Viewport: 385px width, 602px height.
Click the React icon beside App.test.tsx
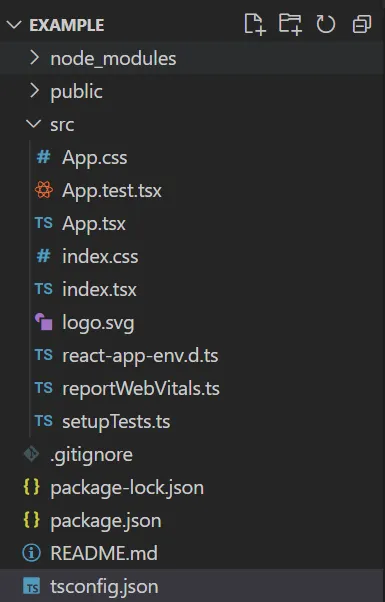pyautogui.click(x=44, y=190)
